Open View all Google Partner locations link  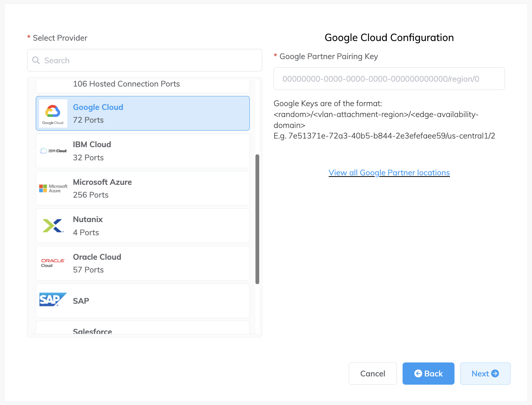389,173
